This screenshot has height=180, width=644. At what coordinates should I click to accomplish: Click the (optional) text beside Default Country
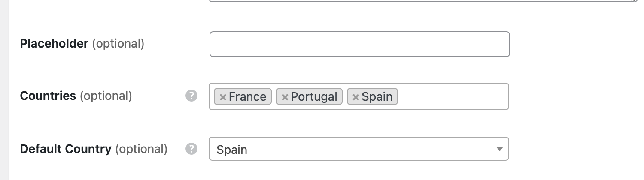pyautogui.click(x=141, y=149)
